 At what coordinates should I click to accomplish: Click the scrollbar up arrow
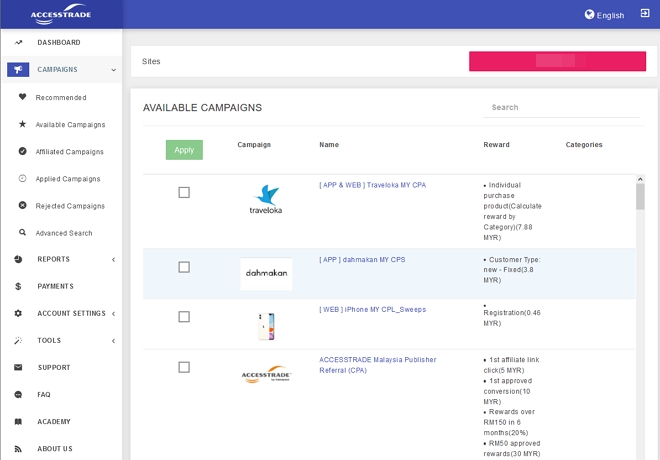pos(640,179)
